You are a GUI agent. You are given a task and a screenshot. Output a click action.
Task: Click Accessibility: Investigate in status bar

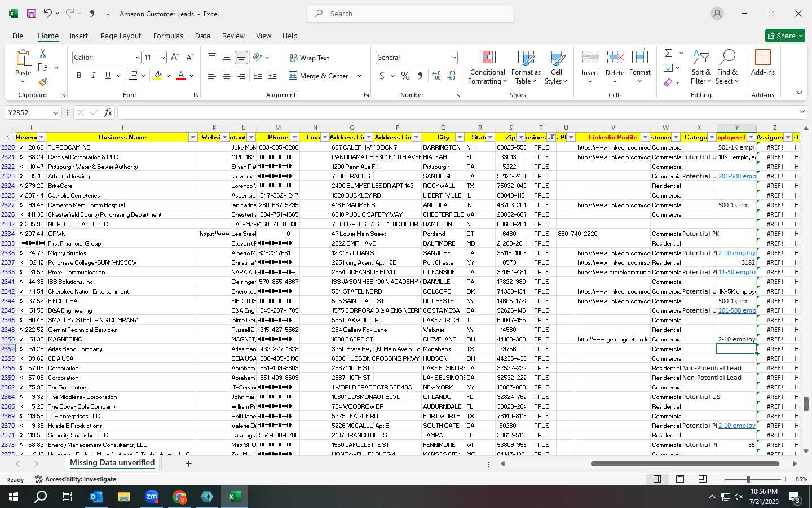click(76, 479)
